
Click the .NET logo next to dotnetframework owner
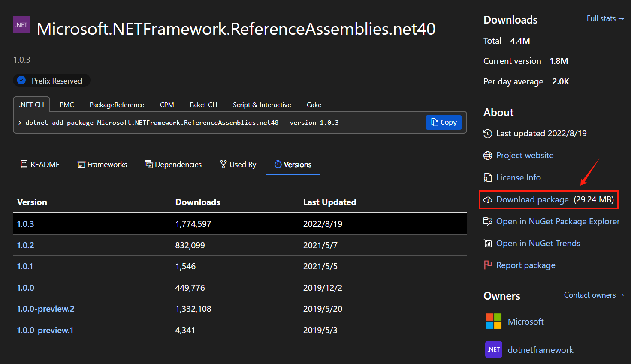493,349
